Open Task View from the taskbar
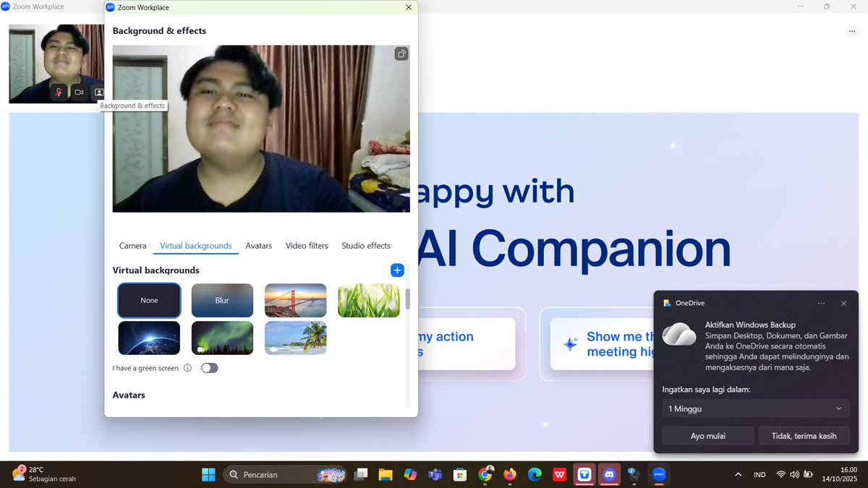This screenshot has height=488, width=868. pyautogui.click(x=360, y=475)
